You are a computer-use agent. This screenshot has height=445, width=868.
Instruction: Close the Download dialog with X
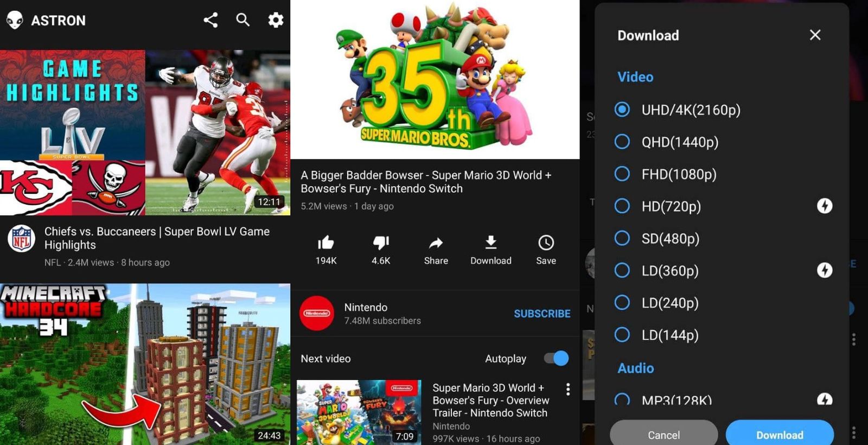coord(815,35)
